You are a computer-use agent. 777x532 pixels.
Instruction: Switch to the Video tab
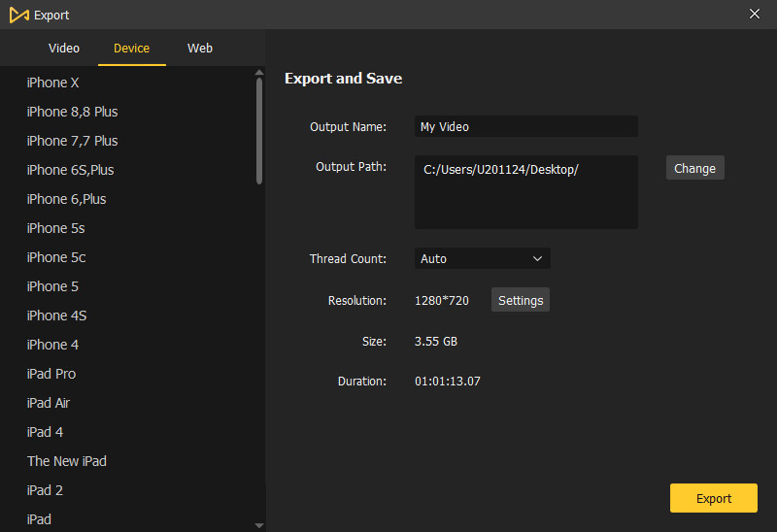point(64,49)
